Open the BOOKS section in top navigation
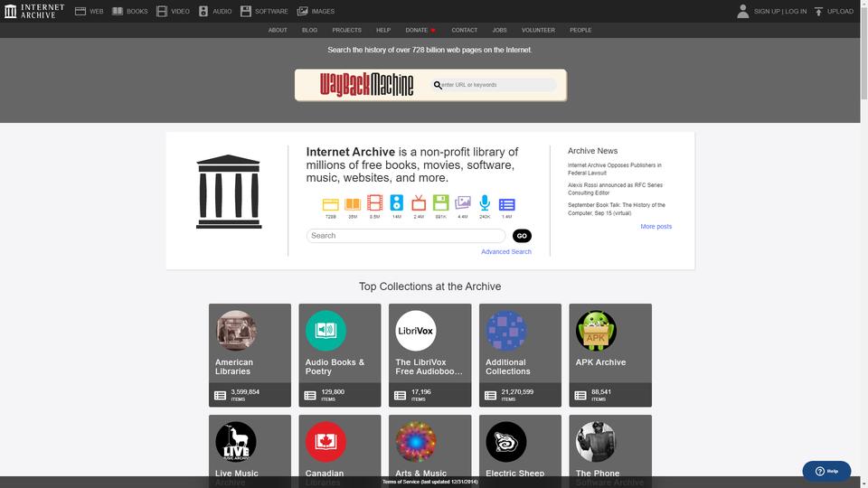This screenshot has height=488, width=868. click(130, 11)
